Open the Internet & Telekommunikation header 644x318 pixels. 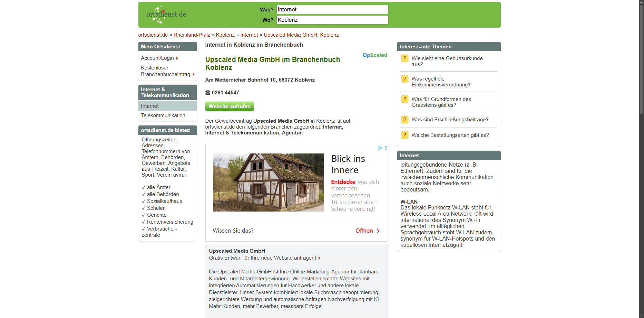click(x=168, y=92)
